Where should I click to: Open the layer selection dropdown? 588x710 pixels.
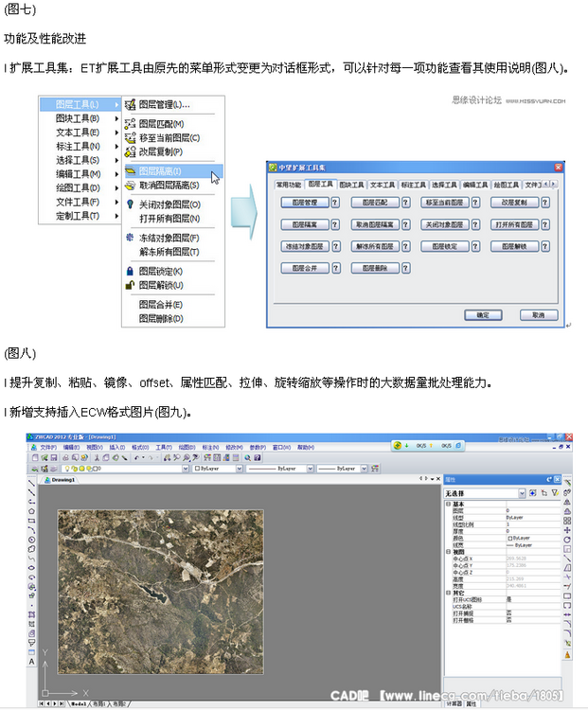click(186, 469)
